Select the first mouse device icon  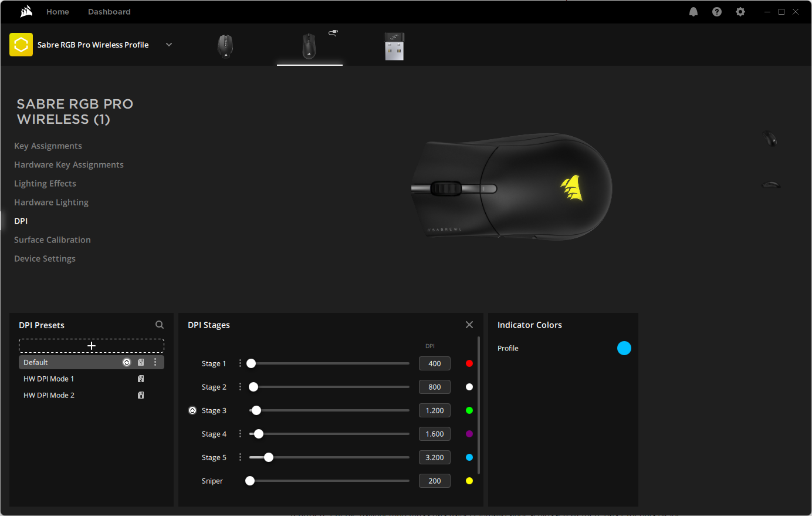tap(225, 46)
